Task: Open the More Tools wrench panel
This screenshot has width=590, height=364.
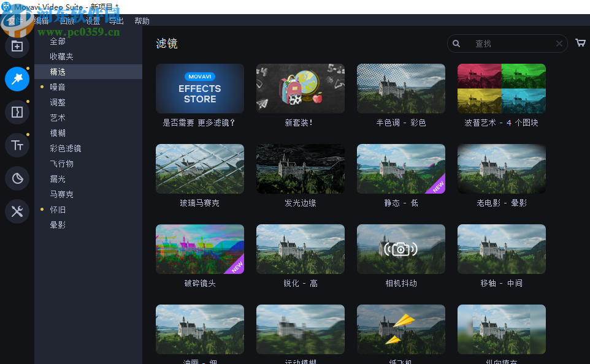Action: pyautogui.click(x=17, y=211)
